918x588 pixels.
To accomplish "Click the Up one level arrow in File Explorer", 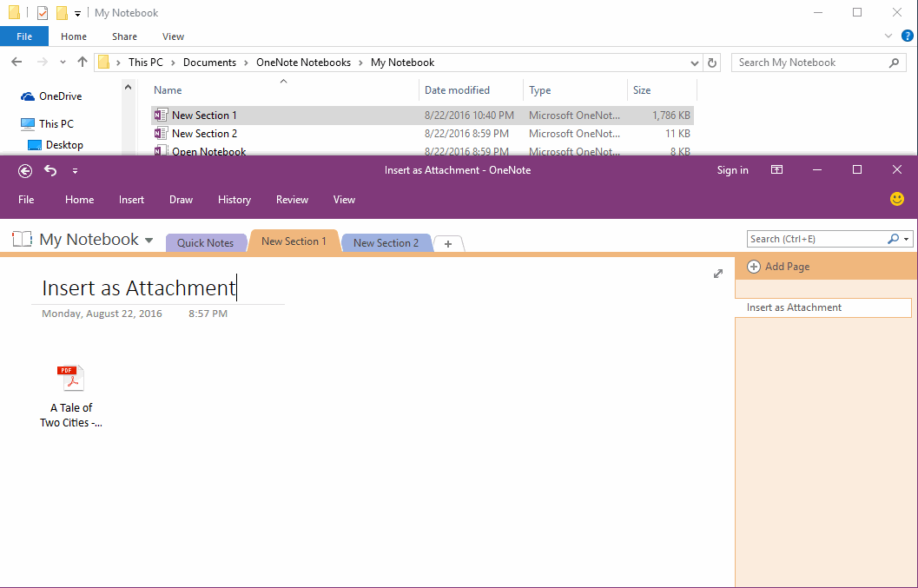I will pyautogui.click(x=83, y=62).
